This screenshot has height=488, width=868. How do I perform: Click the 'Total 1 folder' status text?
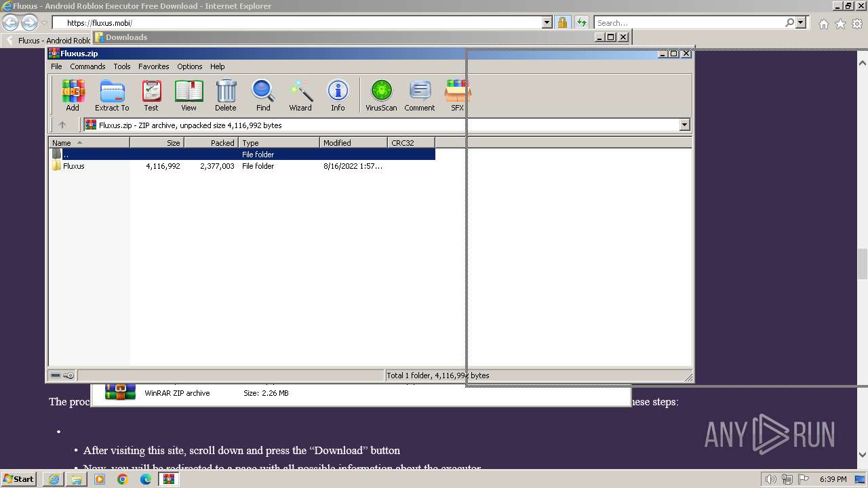437,375
